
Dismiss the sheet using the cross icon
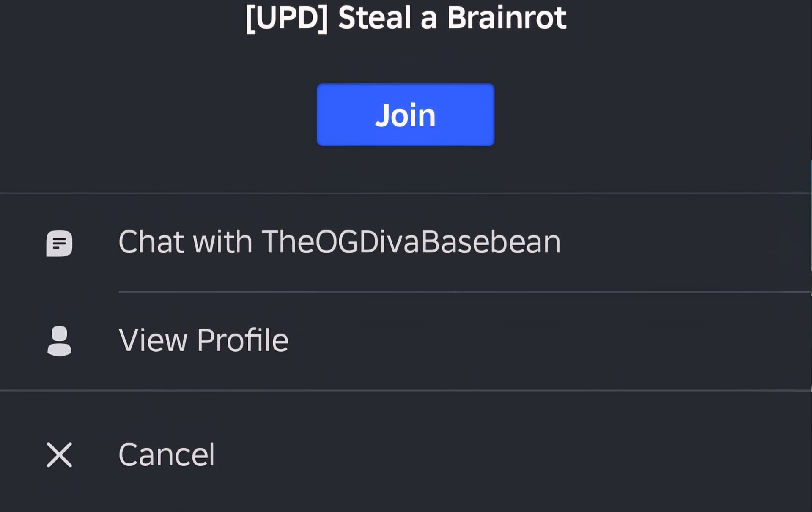59,455
